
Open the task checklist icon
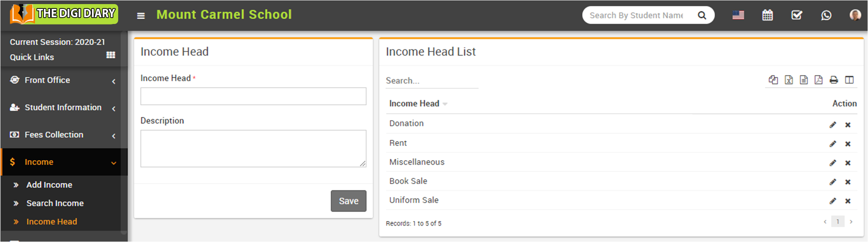pyautogui.click(x=797, y=15)
